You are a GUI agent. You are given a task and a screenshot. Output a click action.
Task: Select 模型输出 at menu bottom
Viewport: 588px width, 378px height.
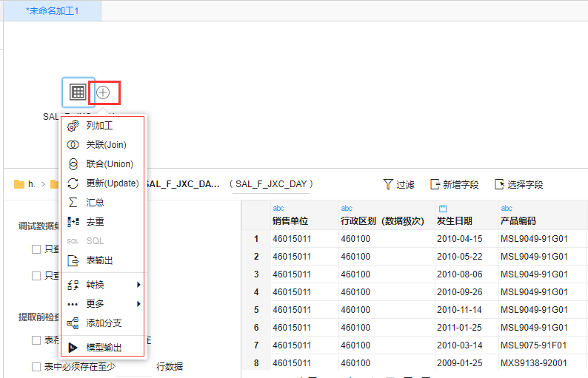pyautogui.click(x=104, y=348)
